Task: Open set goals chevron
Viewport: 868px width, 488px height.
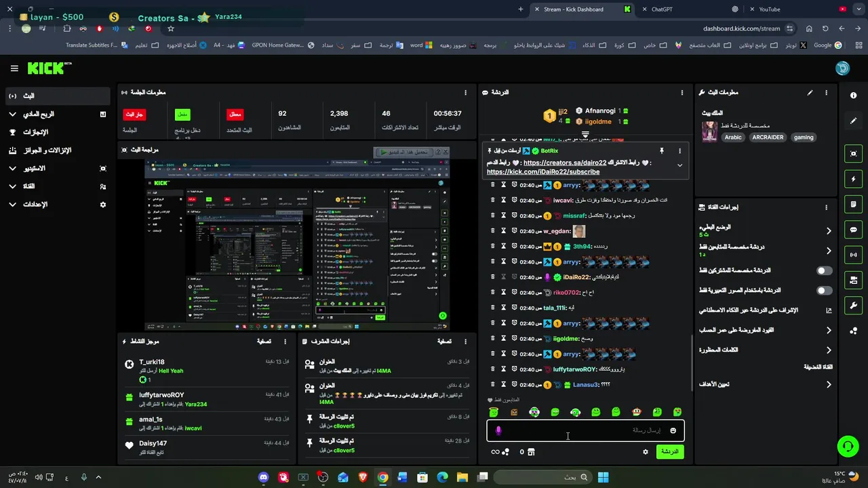Action: 829,384
